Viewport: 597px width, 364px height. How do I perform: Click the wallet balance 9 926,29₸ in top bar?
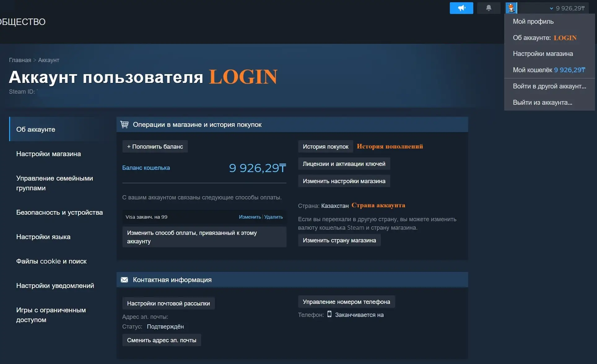point(570,8)
